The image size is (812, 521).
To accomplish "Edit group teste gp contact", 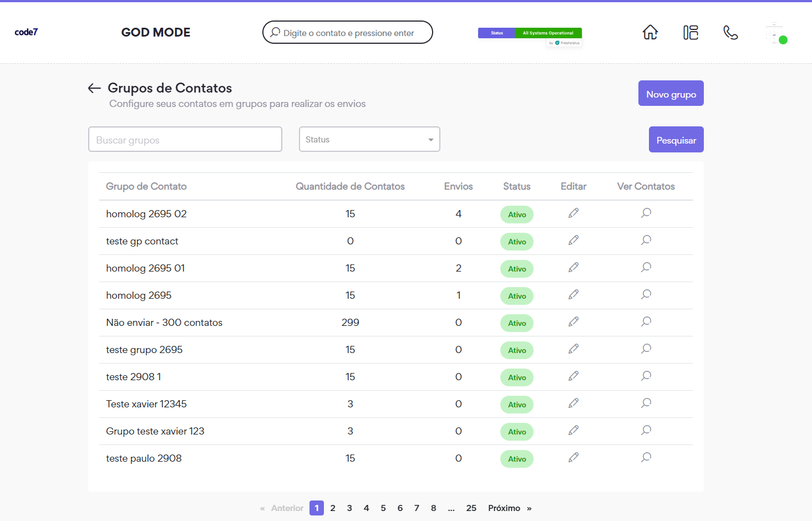I will (x=574, y=241).
